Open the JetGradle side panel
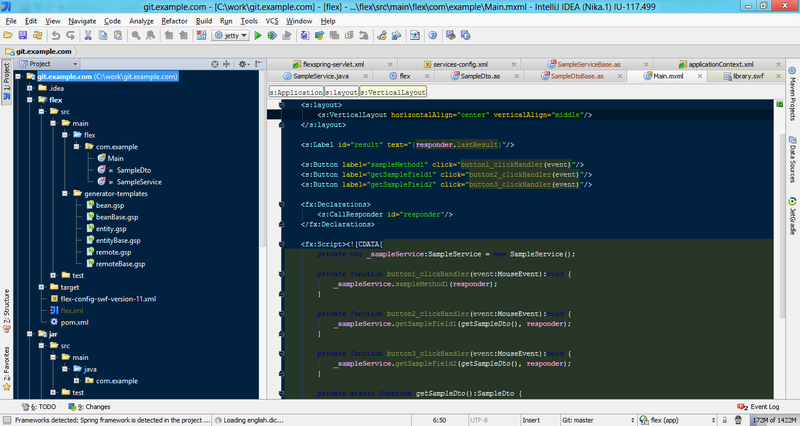800x426 pixels. (x=792, y=216)
